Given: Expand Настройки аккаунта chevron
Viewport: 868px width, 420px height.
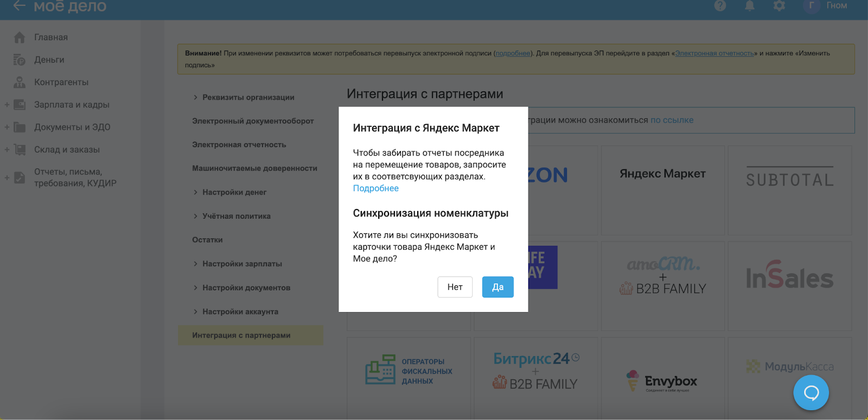Looking at the screenshot, I should 195,311.
